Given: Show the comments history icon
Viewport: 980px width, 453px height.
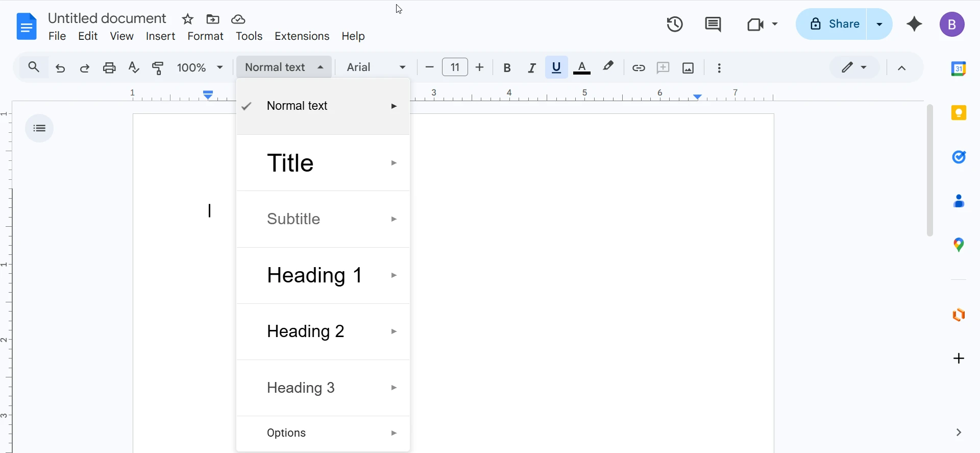Looking at the screenshot, I should click(713, 25).
